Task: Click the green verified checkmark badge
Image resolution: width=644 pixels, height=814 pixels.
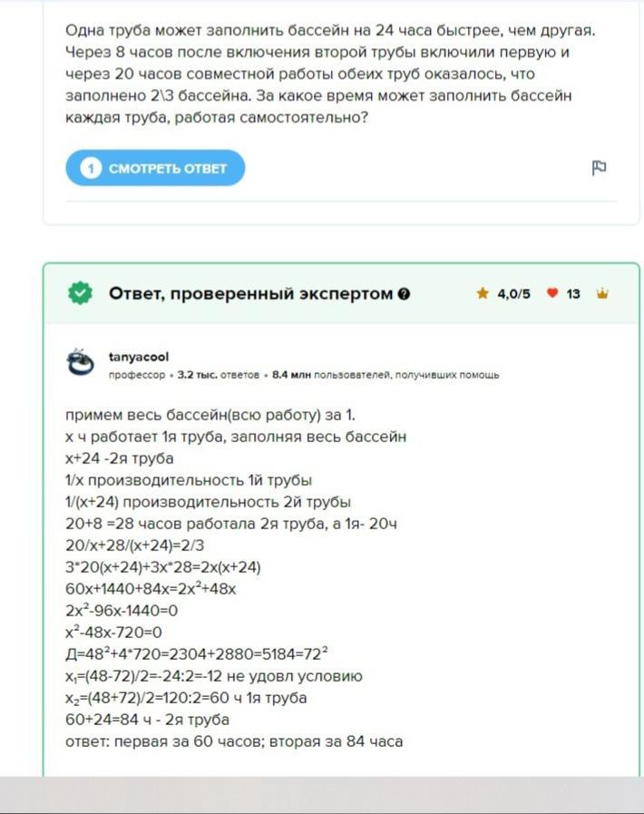Action: (80, 293)
